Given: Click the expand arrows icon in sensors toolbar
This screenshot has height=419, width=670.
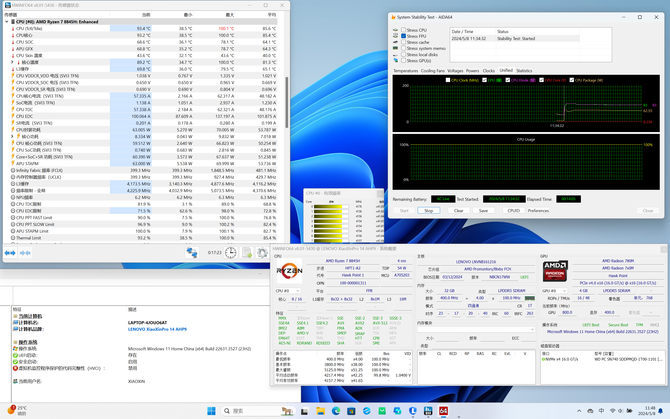Looking at the screenshot, I should coord(12,253).
